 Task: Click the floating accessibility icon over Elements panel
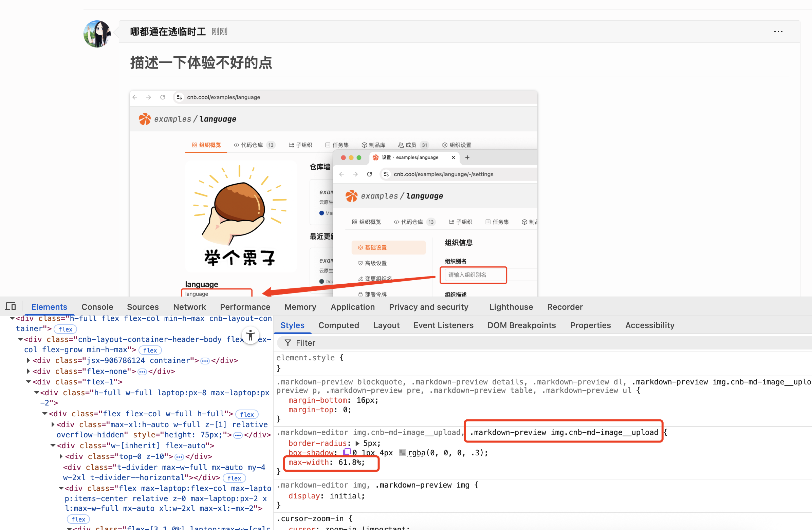(251, 335)
